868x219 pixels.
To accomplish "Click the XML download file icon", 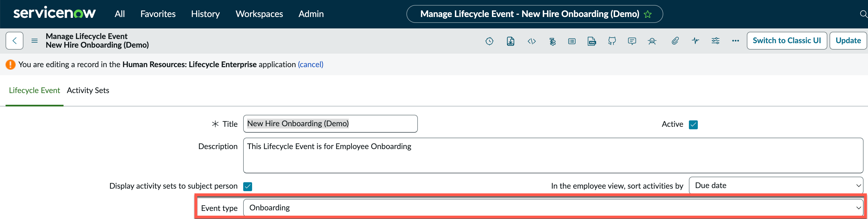I will coord(511,41).
